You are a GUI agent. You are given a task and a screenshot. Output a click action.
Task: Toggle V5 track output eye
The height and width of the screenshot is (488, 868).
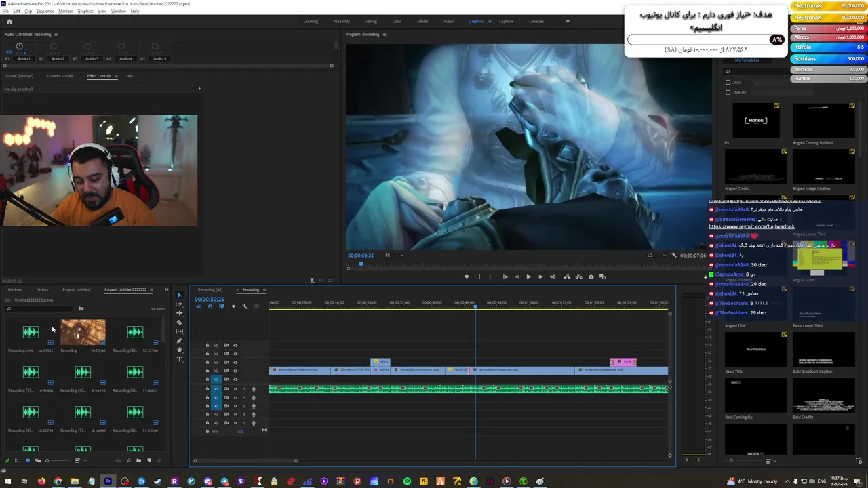pyautogui.click(x=235, y=345)
